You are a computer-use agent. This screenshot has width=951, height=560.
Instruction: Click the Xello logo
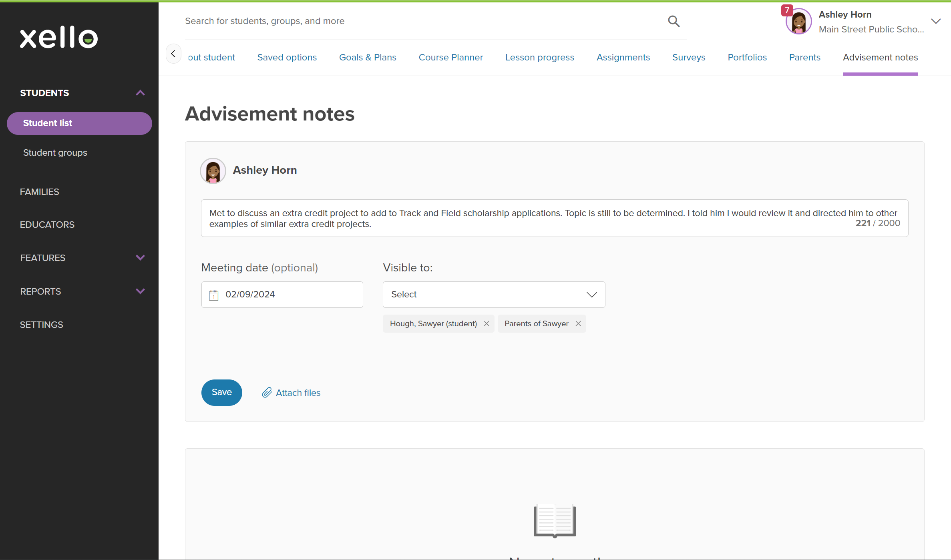(x=59, y=37)
